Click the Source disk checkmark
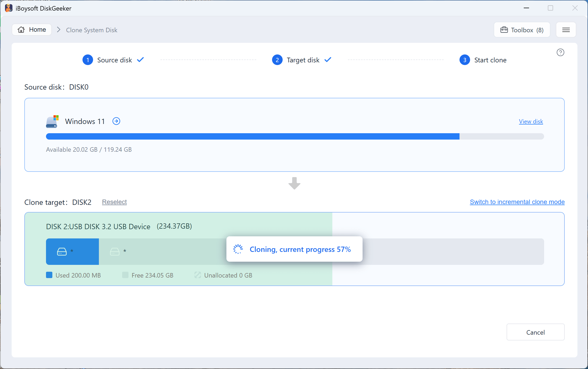The height and width of the screenshot is (369, 588). (140, 60)
